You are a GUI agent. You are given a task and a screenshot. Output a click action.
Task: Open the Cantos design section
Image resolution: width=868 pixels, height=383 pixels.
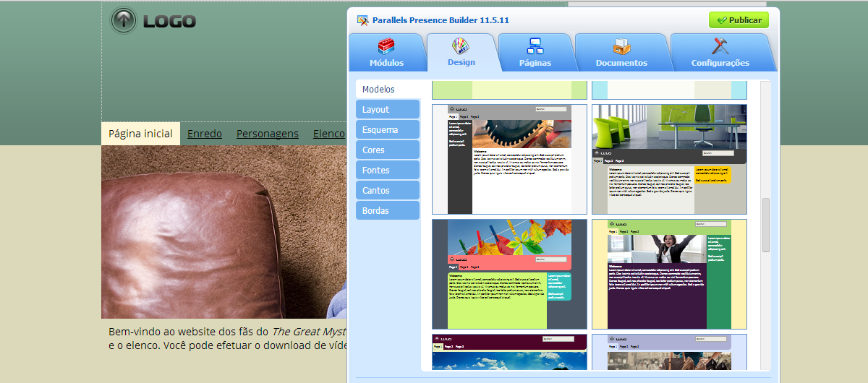click(x=388, y=191)
